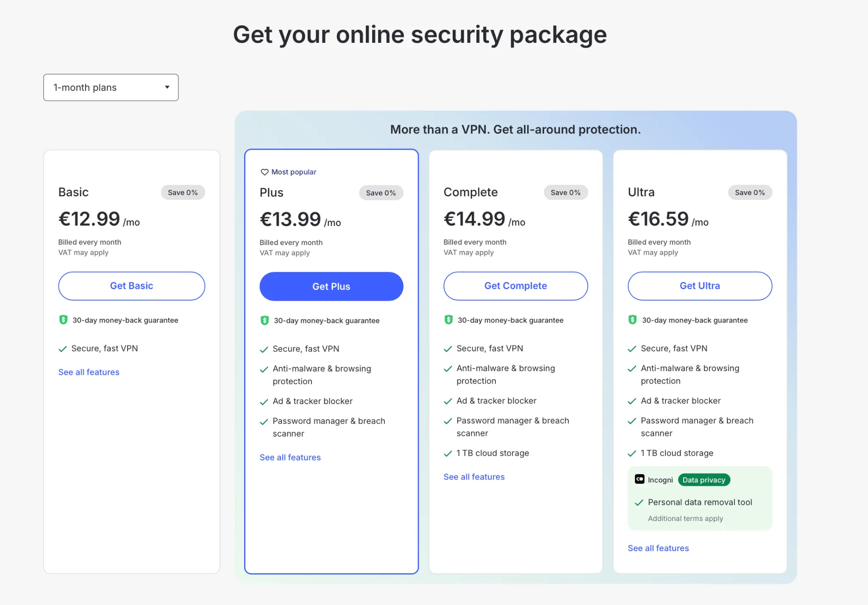Click the Plus plan money-back shield icon
Viewport: 868px width, 605px height.
tap(264, 320)
